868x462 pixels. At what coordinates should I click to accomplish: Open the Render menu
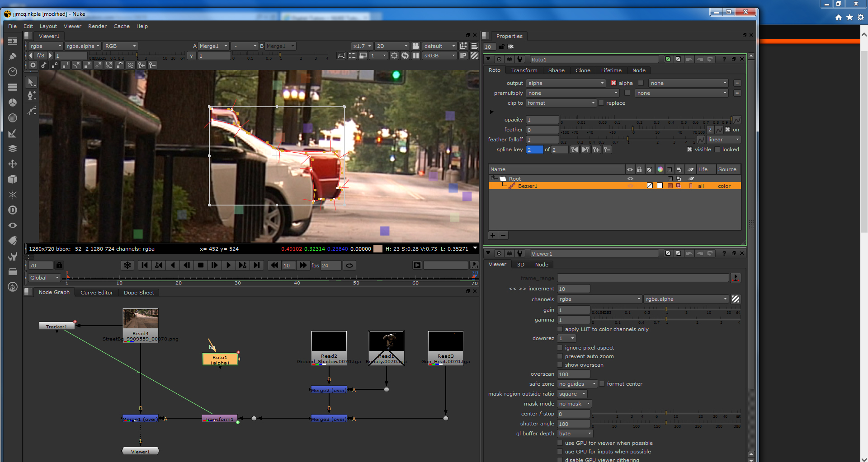tap(97, 26)
